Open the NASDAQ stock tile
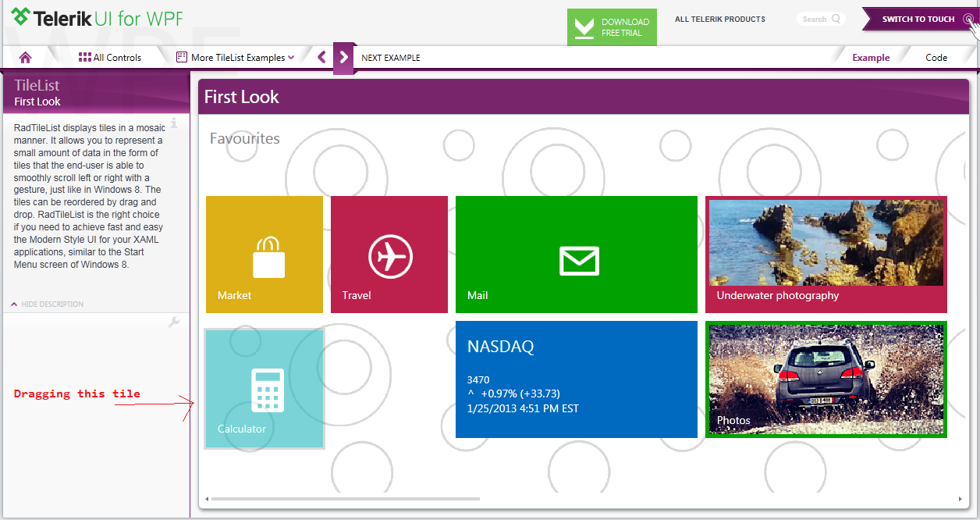Viewport: 980px width, 520px height. (x=577, y=379)
